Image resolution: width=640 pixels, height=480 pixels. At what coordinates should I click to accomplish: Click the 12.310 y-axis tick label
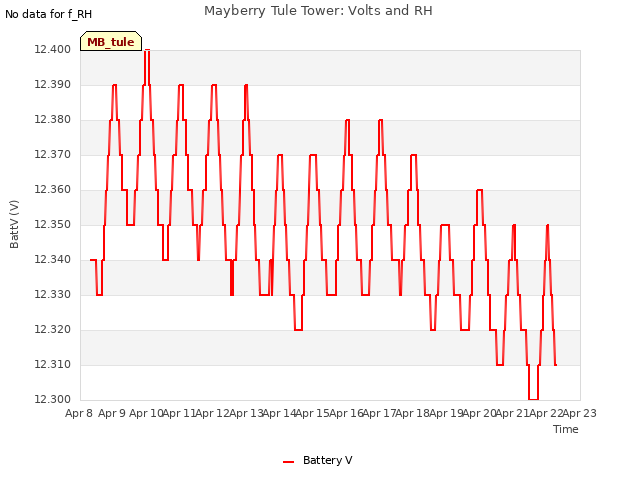53,364
